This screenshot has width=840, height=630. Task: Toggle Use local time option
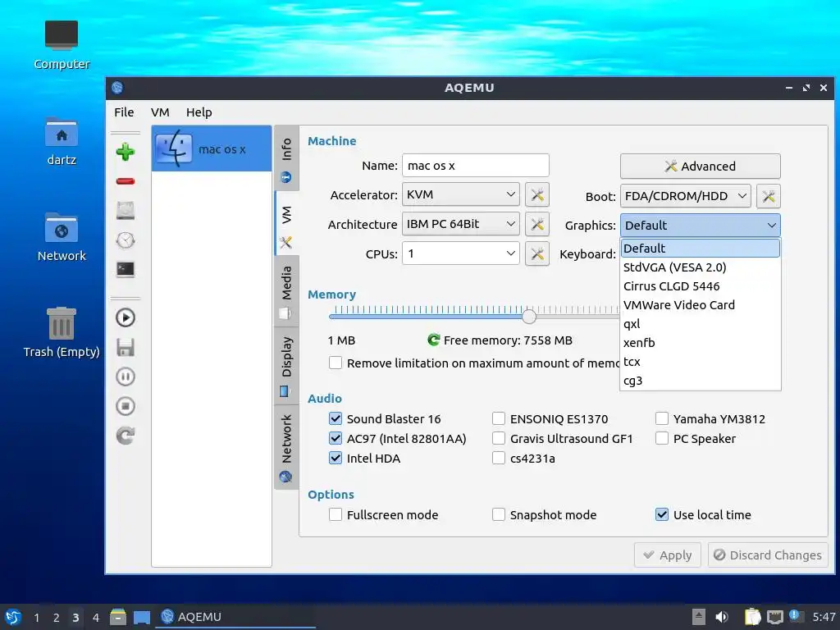pos(662,514)
